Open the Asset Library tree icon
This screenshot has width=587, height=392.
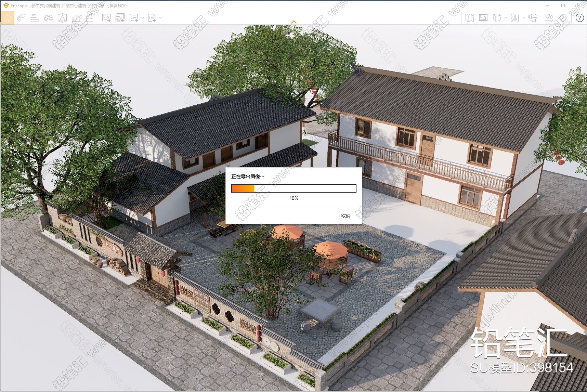point(62,18)
